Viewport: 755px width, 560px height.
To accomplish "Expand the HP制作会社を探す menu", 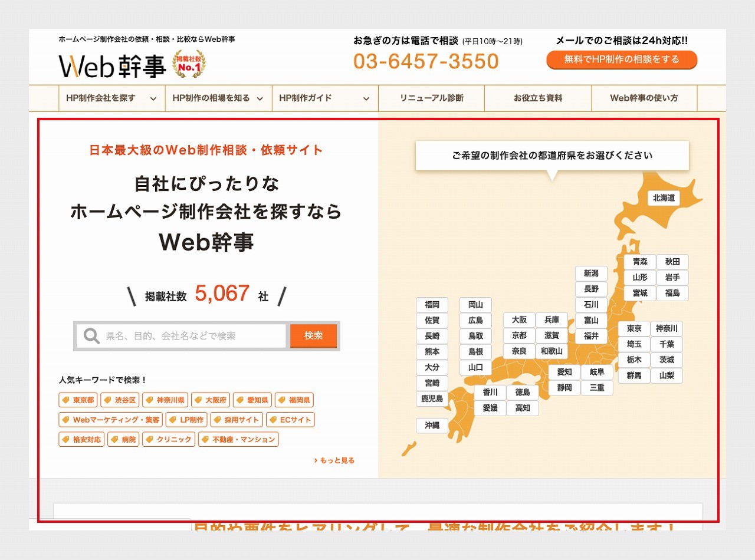I will pos(111,98).
